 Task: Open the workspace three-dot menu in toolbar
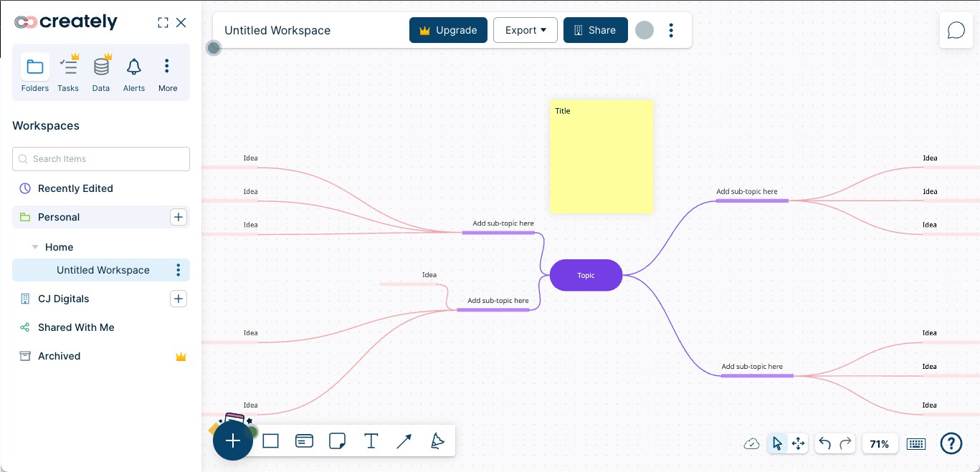tap(671, 30)
